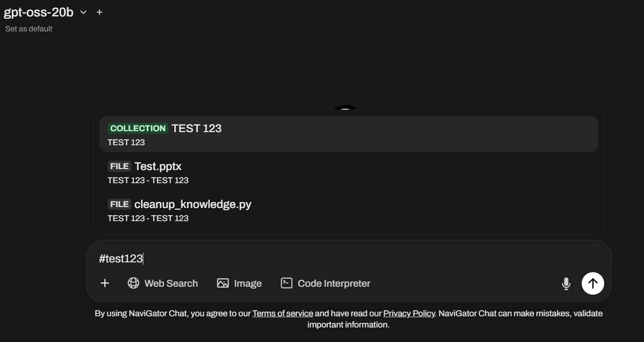
Task: Choose the Test.pptx file suggestion
Action: [348, 172]
